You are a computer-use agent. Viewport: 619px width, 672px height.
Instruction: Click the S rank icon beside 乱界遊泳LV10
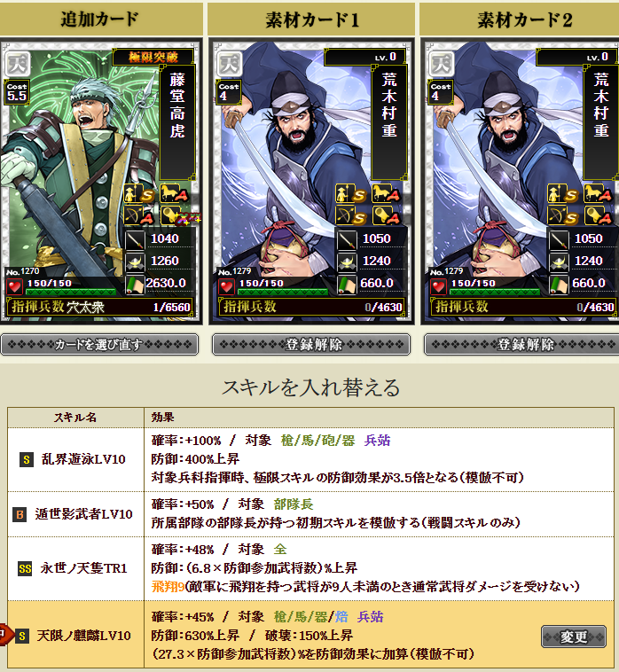(x=27, y=460)
